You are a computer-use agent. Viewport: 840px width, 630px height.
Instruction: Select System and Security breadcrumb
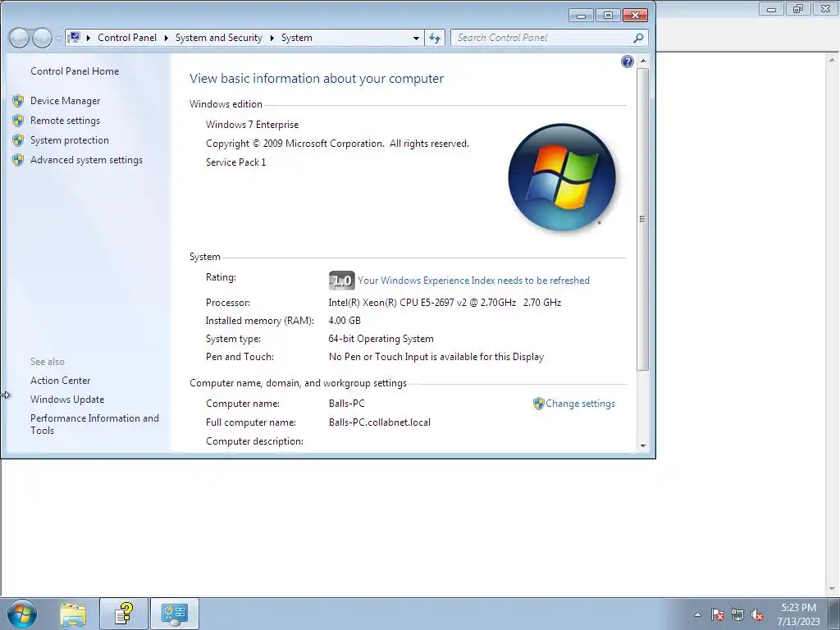(x=219, y=38)
